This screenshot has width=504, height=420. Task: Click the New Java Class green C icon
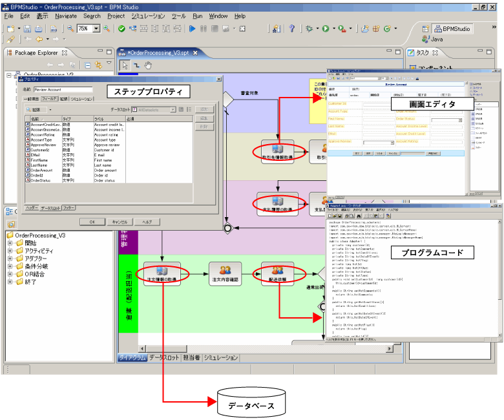[387, 29]
